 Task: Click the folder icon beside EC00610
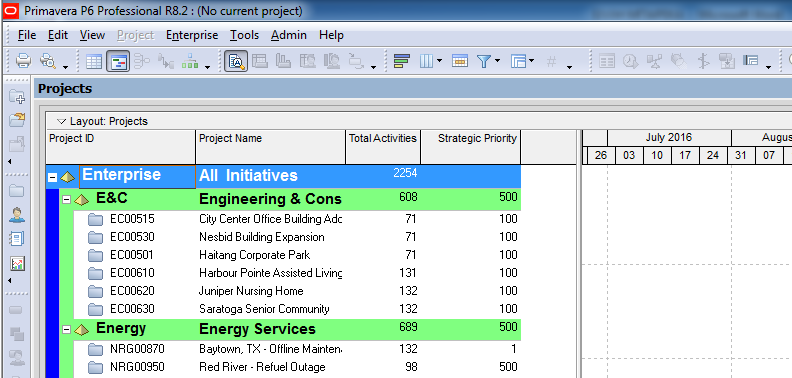click(x=95, y=273)
